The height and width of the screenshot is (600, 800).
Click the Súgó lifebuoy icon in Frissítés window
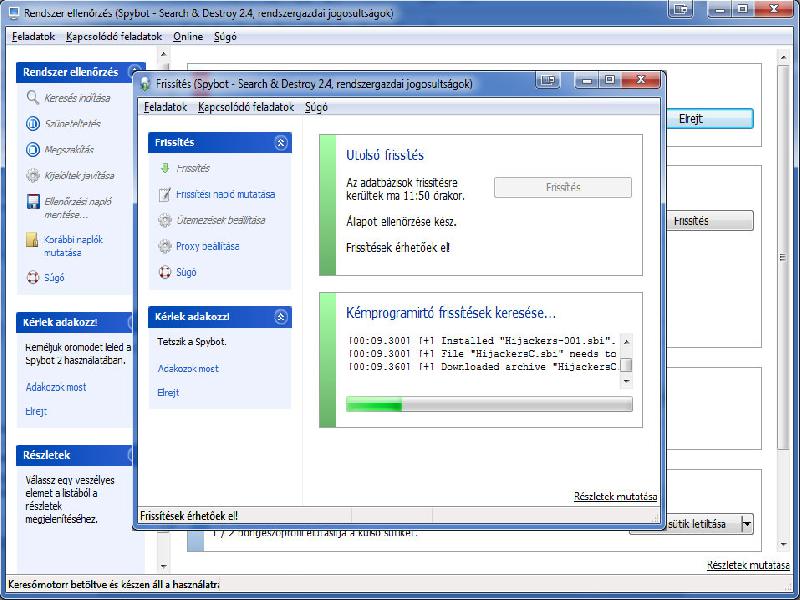[x=165, y=272]
